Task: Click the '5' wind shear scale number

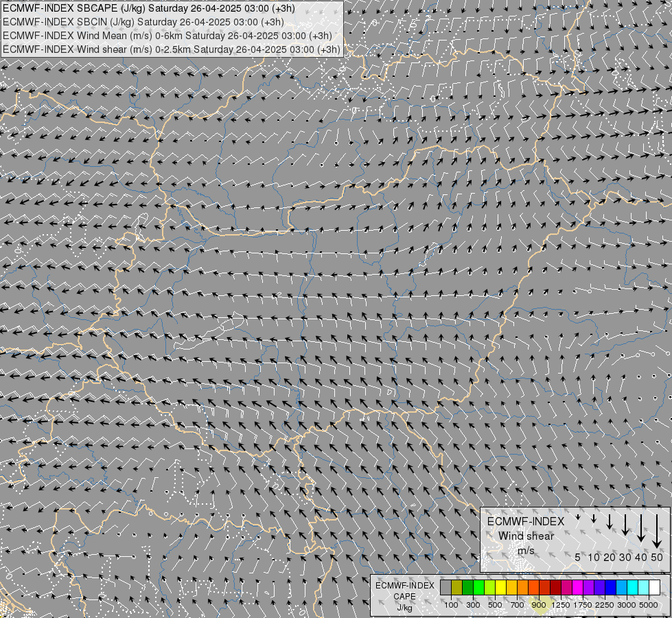Action: point(578,557)
